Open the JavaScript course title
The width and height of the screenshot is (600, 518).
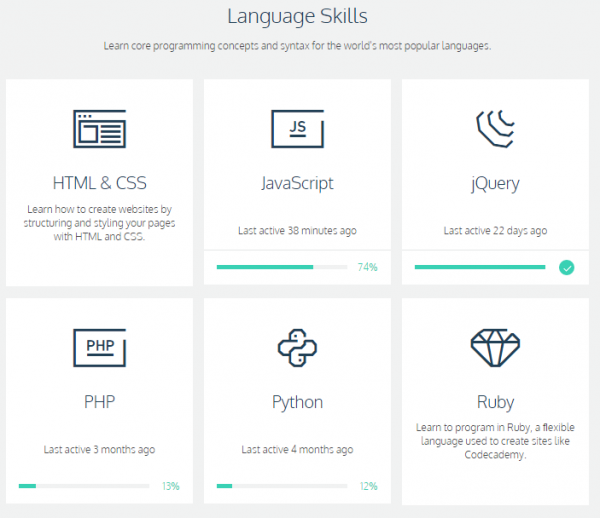tap(297, 184)
